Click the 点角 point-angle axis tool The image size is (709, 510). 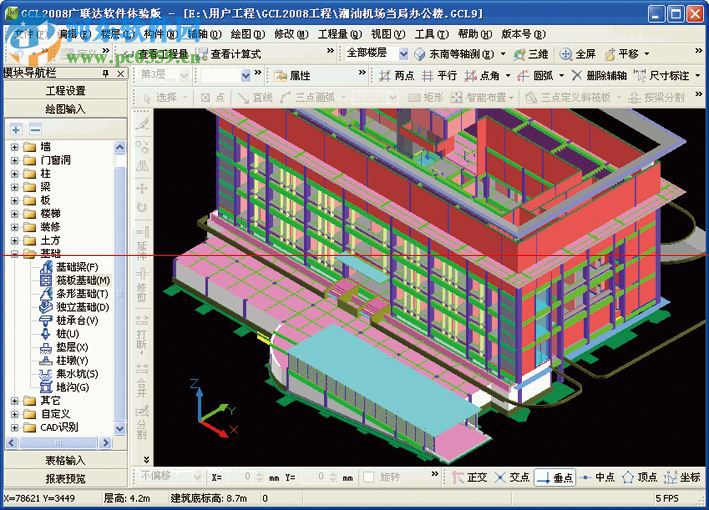coord(482,76)
